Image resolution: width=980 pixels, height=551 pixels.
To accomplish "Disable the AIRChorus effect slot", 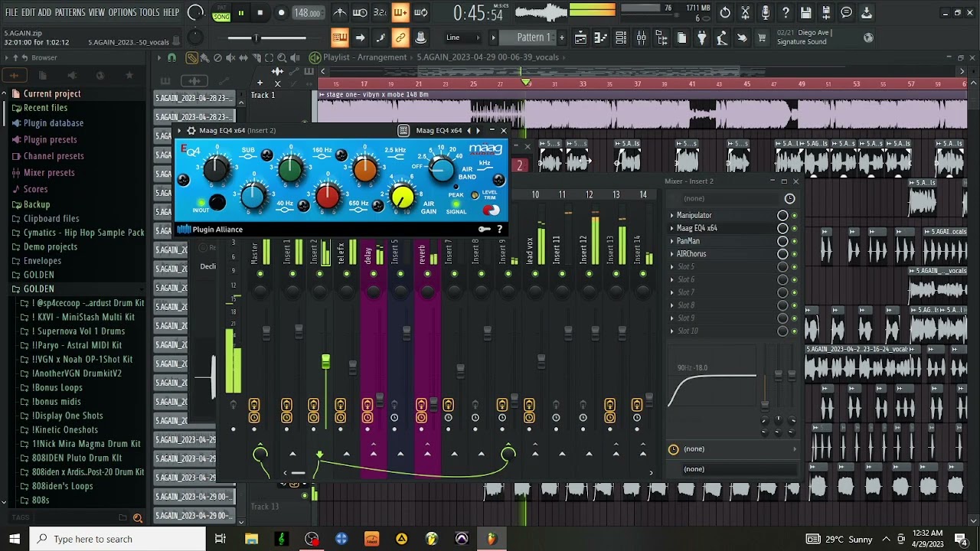I will pyautogui.click(x=794, y=254).
